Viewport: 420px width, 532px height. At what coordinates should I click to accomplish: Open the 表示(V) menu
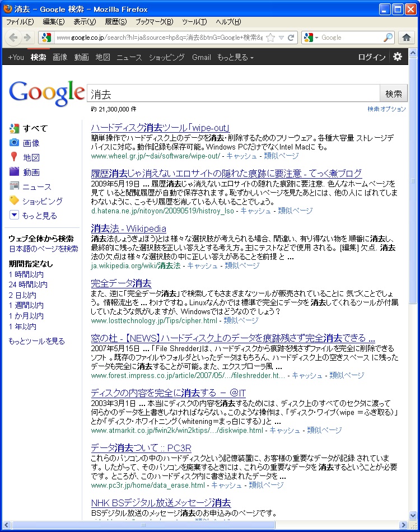pos(85,22)
